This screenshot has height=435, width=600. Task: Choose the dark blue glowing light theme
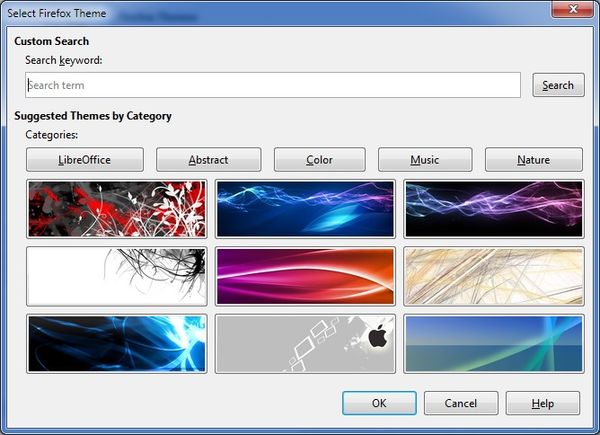[117, 344]
